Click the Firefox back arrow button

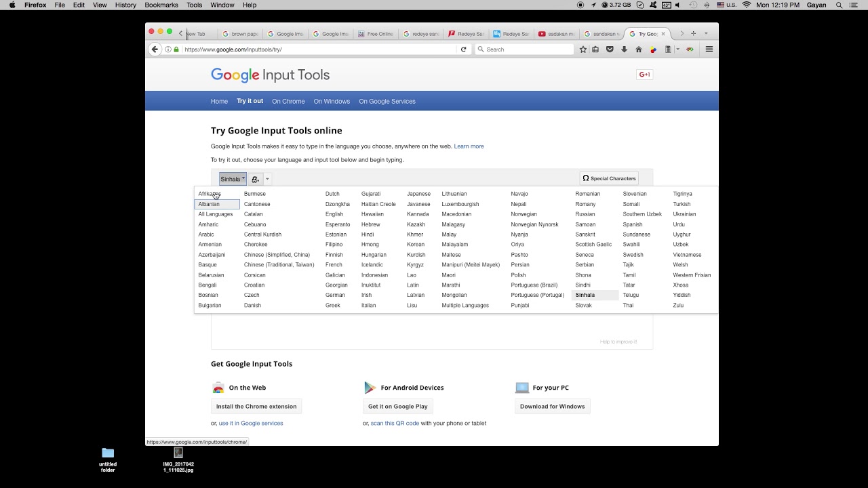coord(155,49)
